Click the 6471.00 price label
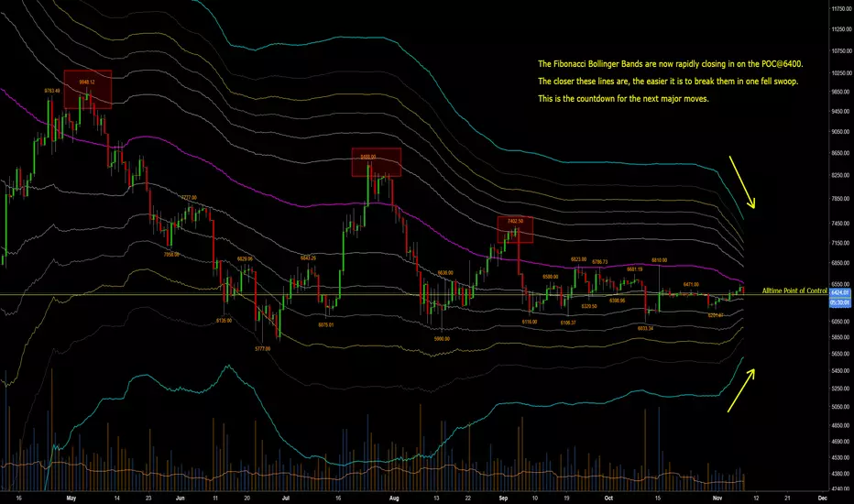This screenshot has width=854, height=504. click(x=691, y=284)
